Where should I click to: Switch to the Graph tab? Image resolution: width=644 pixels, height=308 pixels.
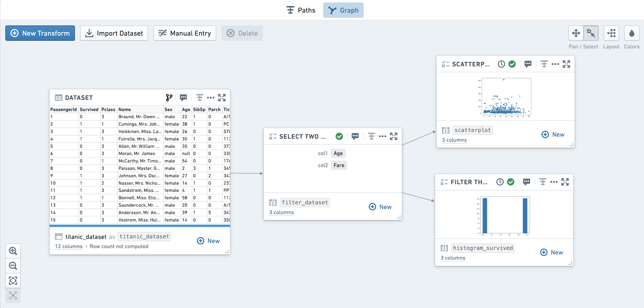click(343, 10)
